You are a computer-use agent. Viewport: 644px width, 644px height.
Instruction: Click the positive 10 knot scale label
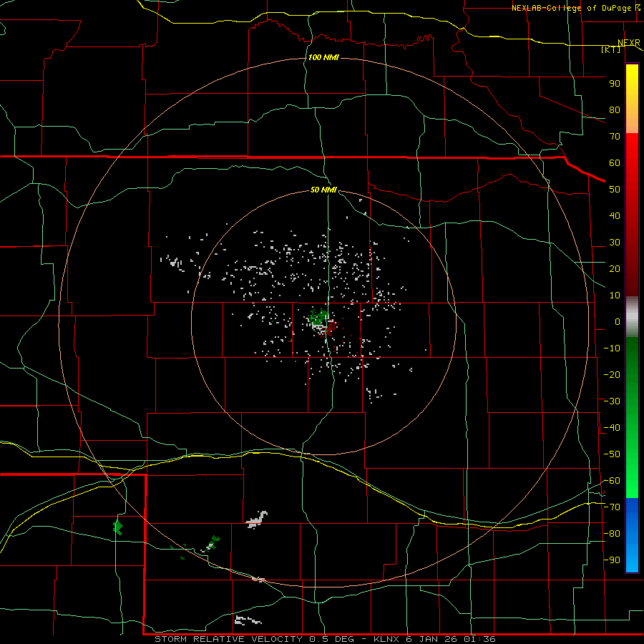(615, 296)
